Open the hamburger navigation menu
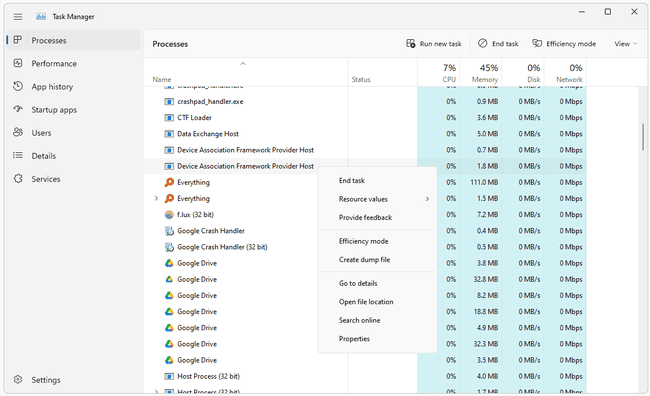This screenshot has width=650, height=396. 18,17
